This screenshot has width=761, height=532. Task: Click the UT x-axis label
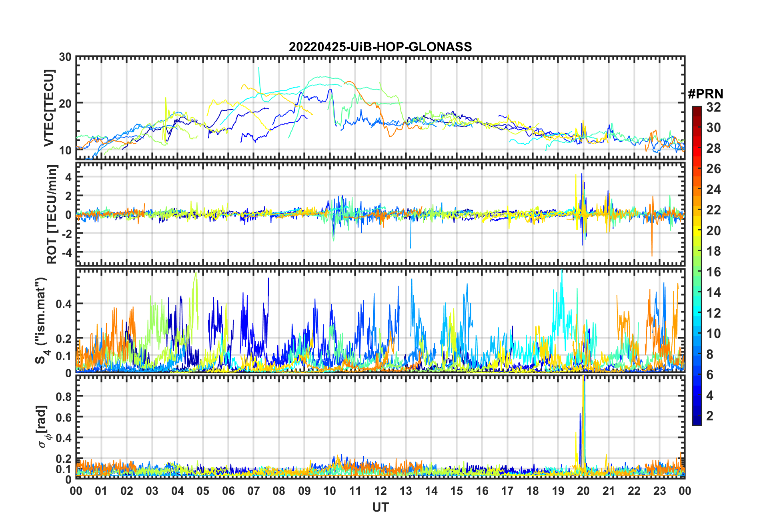point(380,508)
